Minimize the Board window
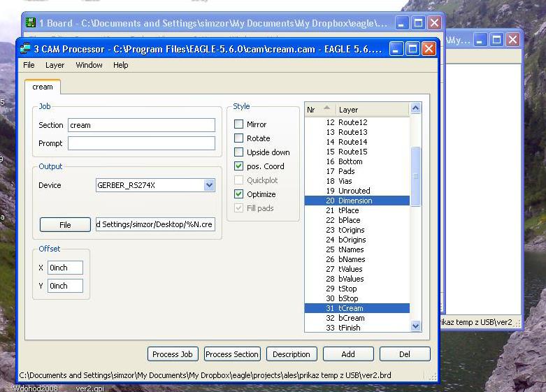The image size is (546, 392). [x=401, y=23]
